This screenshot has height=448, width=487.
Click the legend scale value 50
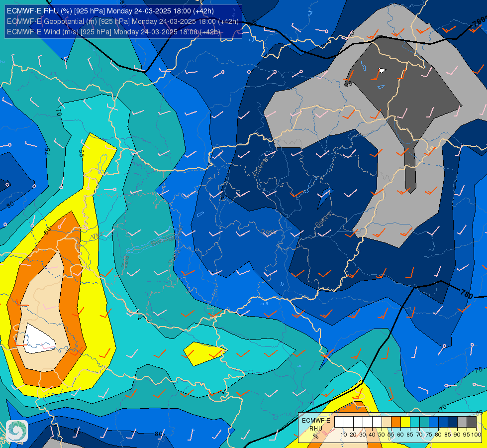(382, 435)
